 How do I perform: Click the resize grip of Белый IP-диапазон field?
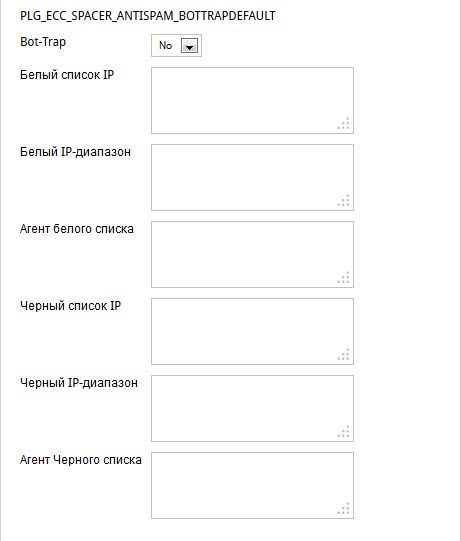click(x=344, y=200)
